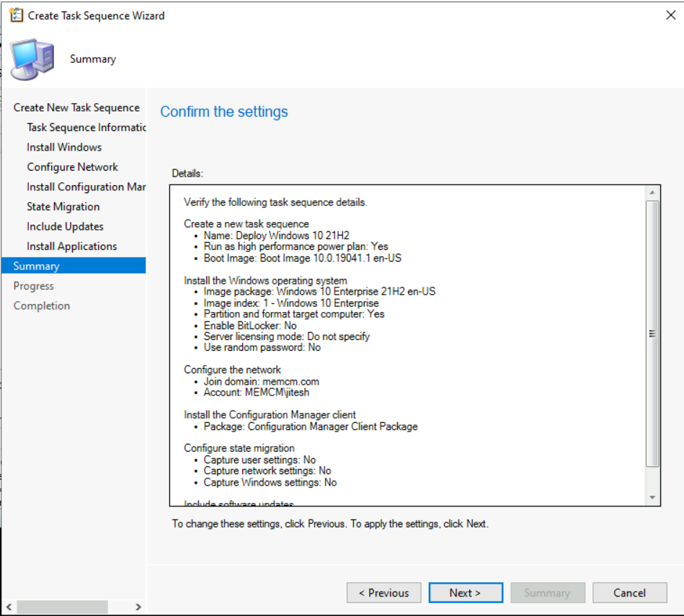Click sidebar horizontal scroll right arrow

point(138,607)
